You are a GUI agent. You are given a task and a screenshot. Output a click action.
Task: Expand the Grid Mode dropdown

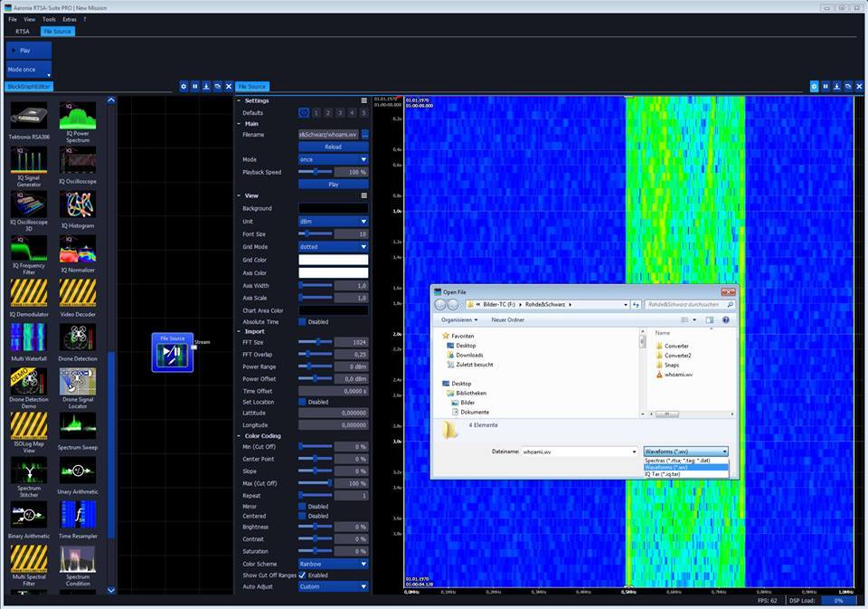[334, 247]
